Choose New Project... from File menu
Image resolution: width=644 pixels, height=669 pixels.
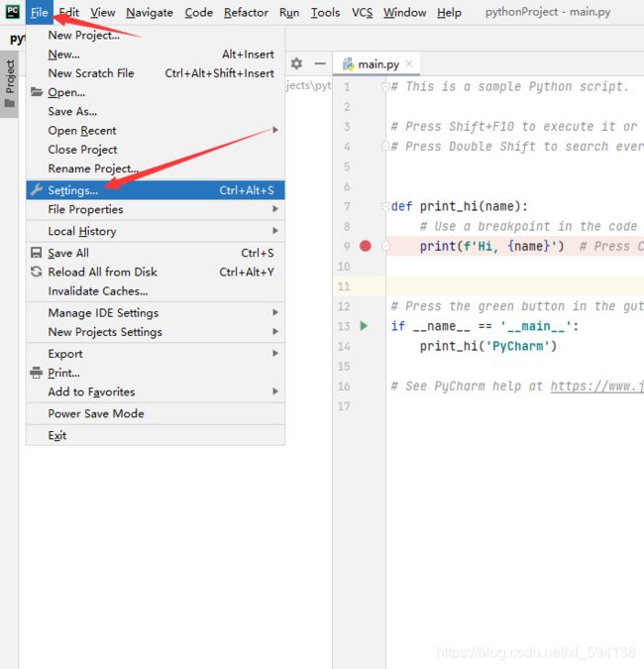point(156,36)
